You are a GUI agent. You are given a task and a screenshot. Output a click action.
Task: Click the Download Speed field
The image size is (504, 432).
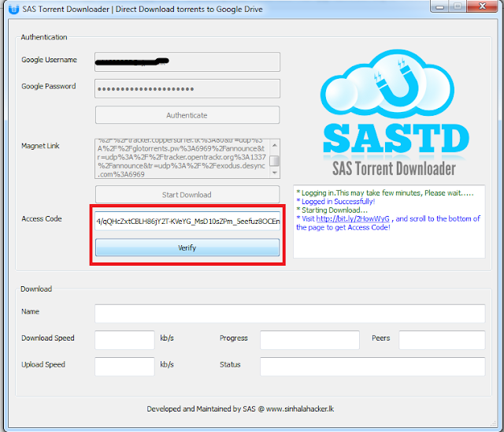pos(124,340)
